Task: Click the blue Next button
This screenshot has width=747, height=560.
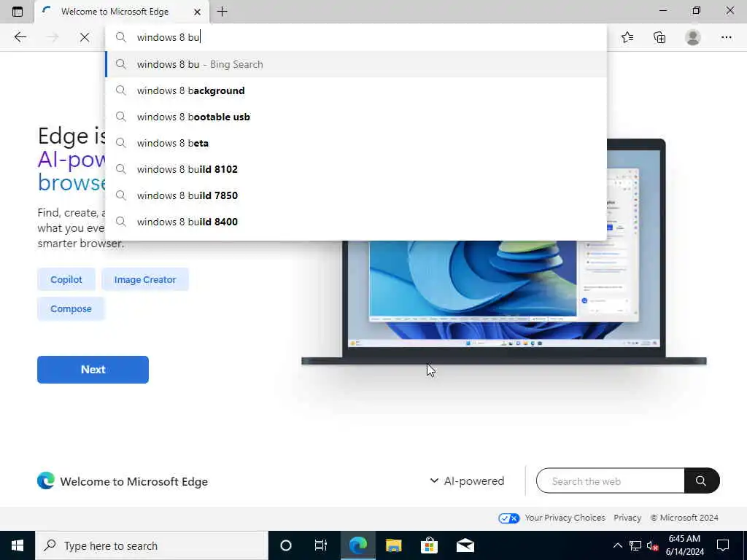Action: pyautogui.click(x=93, y=370)
